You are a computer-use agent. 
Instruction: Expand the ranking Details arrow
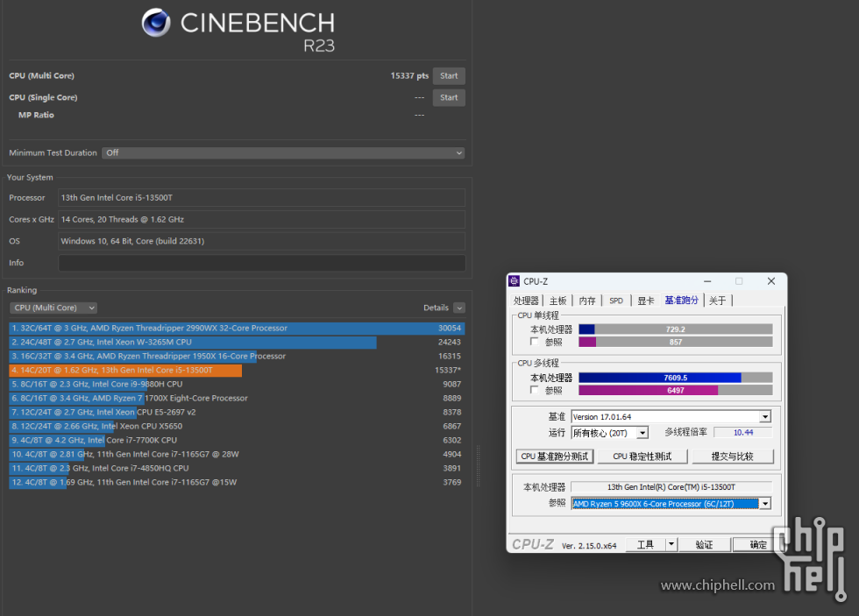pos(459,308)
